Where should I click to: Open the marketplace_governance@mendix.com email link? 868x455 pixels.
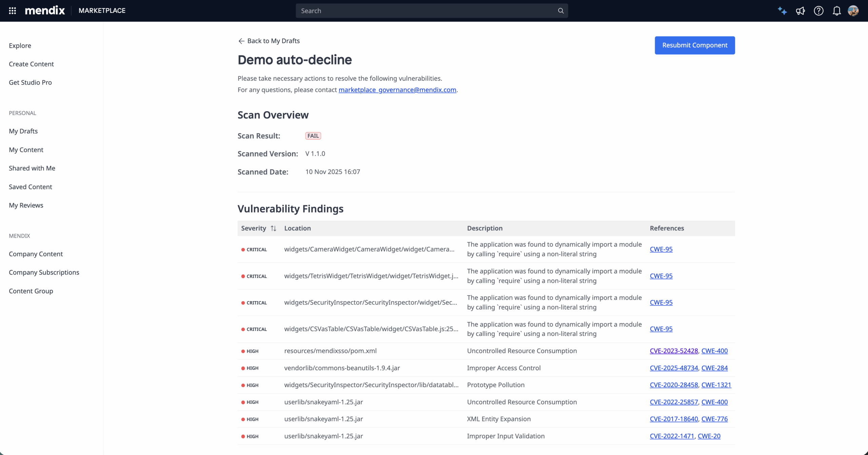397,90
